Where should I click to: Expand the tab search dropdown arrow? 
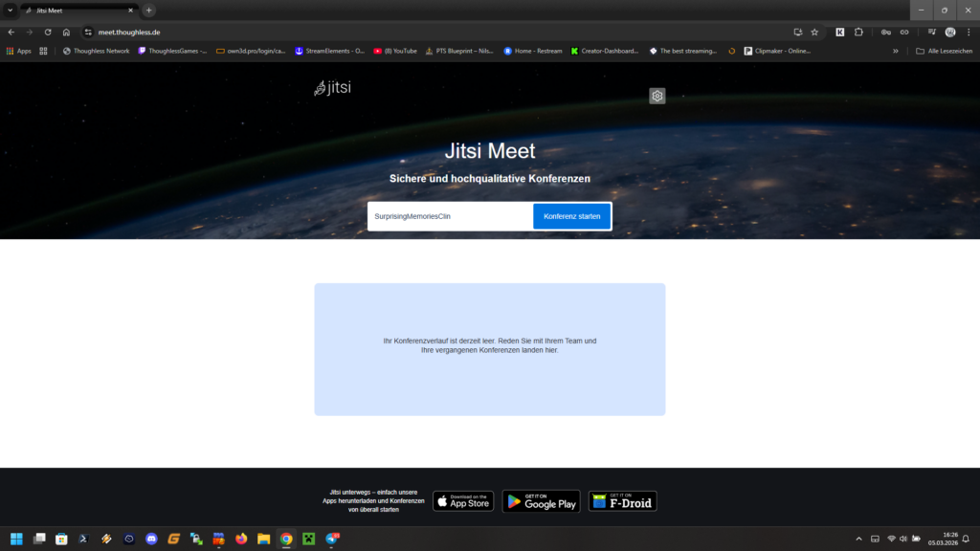[x=10, y=10]
